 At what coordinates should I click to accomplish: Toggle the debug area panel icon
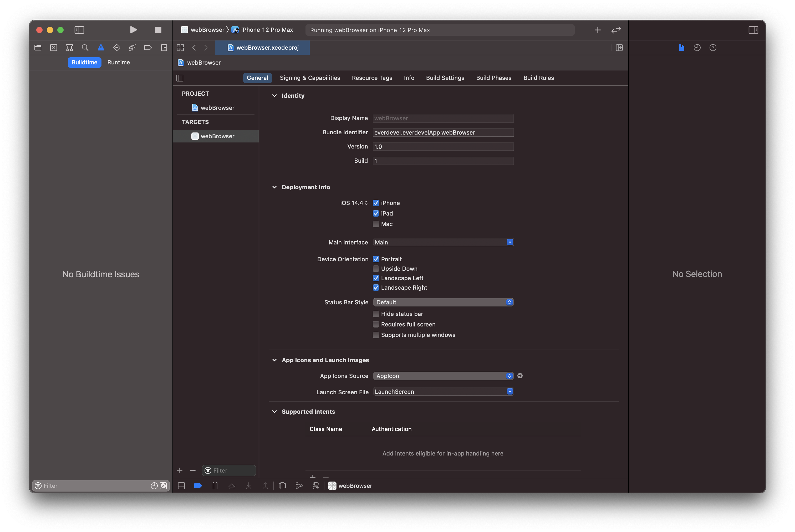(x=181, y=486)
